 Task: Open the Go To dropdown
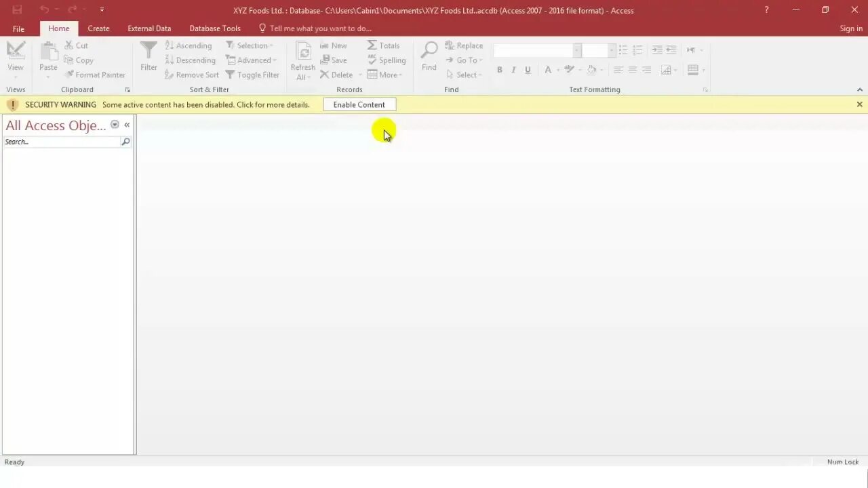(x=464, y=60)
